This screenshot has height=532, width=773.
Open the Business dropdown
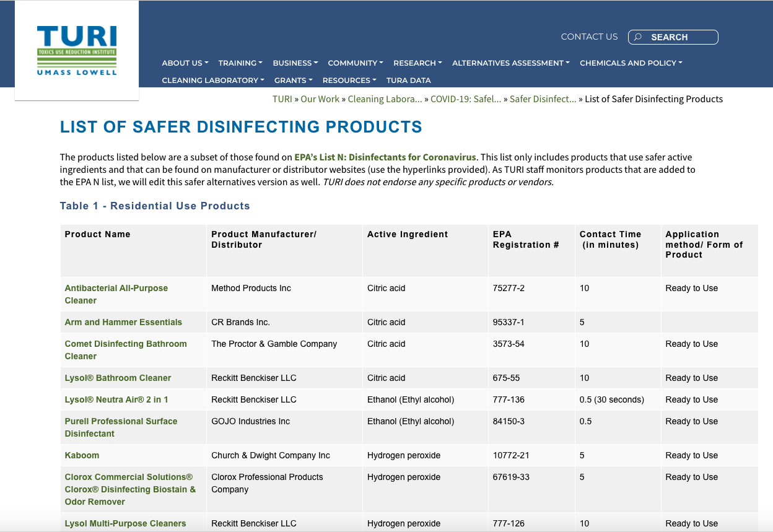coord(295,63)
